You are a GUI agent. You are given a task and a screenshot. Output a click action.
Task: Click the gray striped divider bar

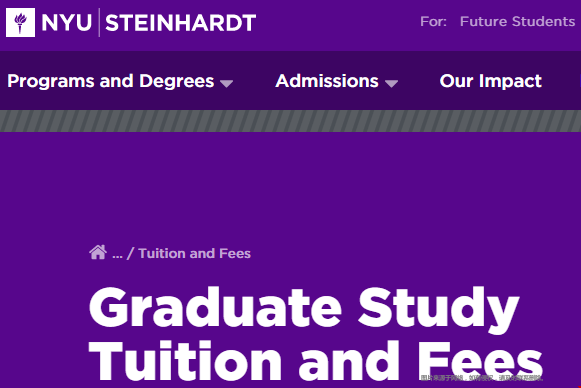290,121
